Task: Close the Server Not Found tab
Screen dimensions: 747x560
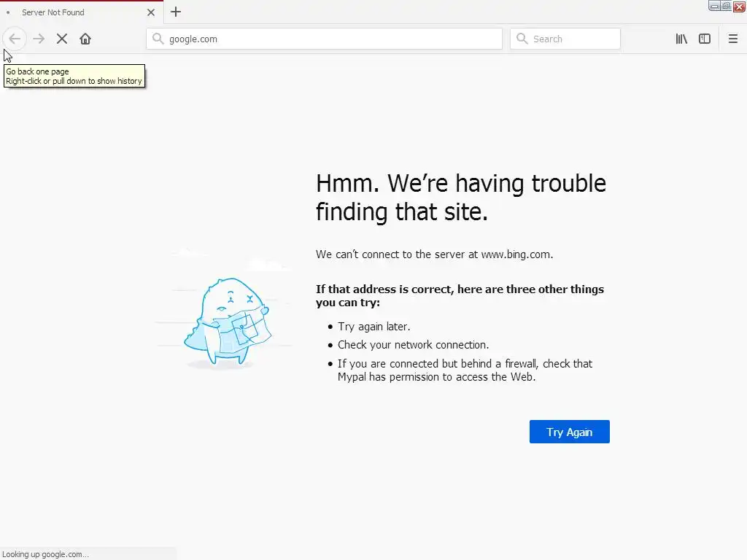Action: coord(151,12)
